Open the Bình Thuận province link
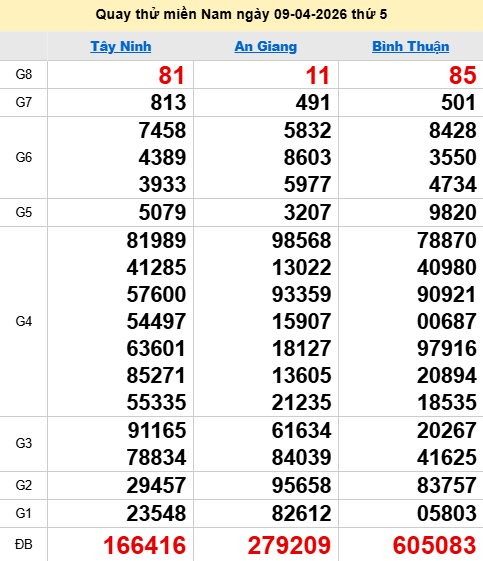The image size is (483, 561). coord(410,47)
